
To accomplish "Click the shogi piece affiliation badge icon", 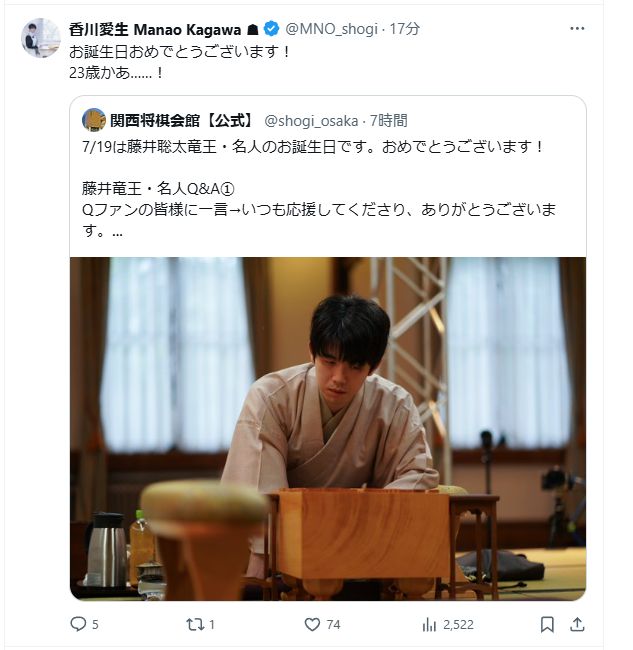I will (252, 29).
